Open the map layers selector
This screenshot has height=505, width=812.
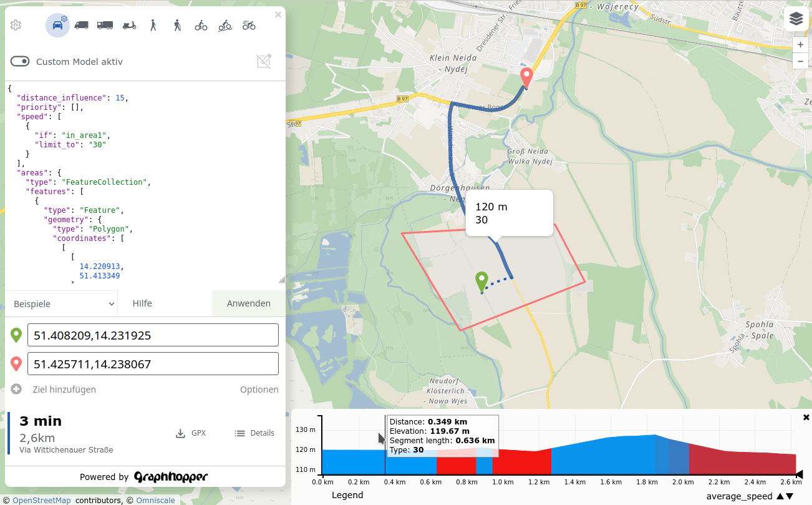coord(796,19)
